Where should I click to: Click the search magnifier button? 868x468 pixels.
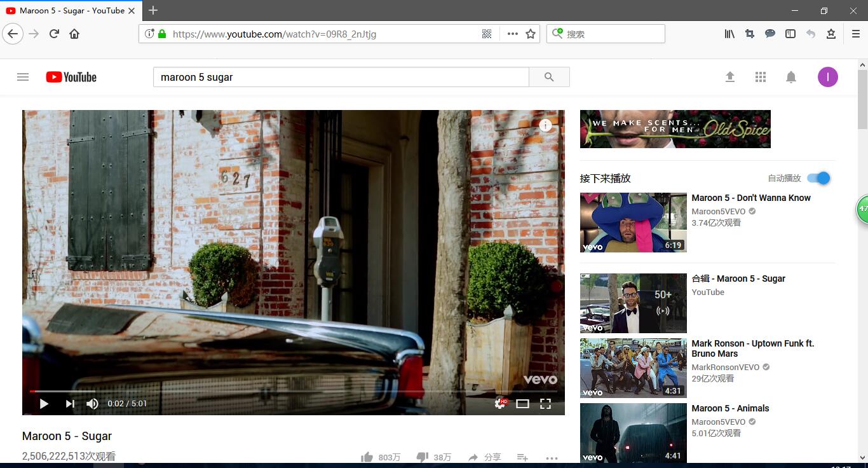549,77
